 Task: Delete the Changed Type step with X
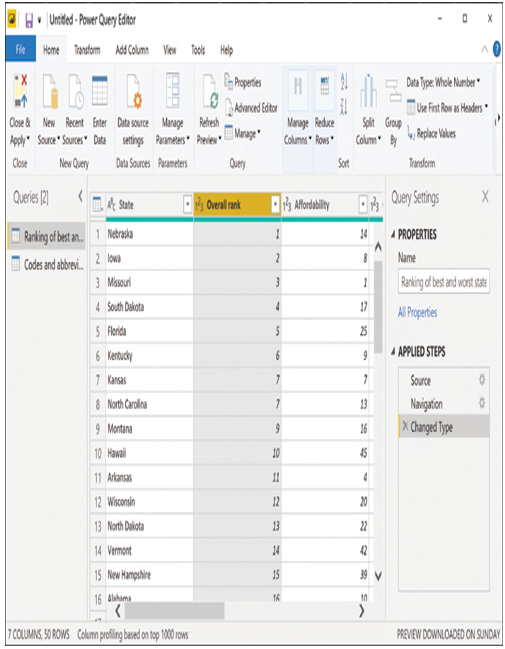tap(405, 426)
